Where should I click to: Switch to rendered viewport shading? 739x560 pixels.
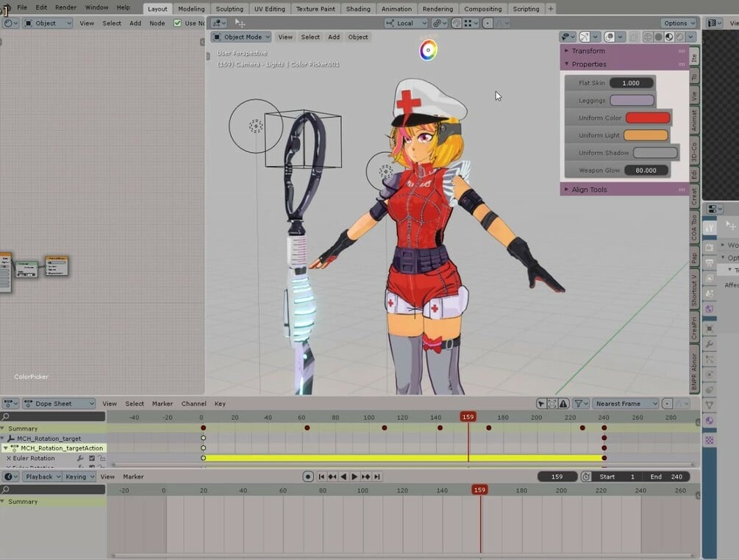(x=679, y=37)
